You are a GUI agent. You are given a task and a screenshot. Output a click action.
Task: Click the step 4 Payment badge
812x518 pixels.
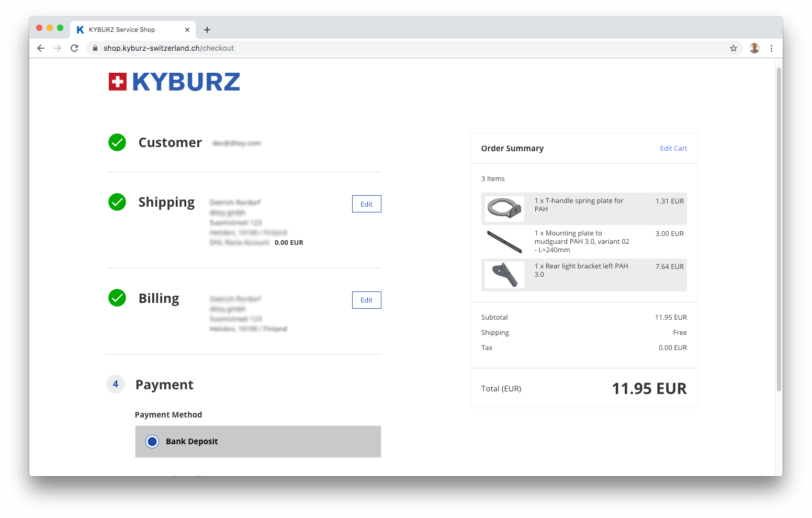coord(116,384)
